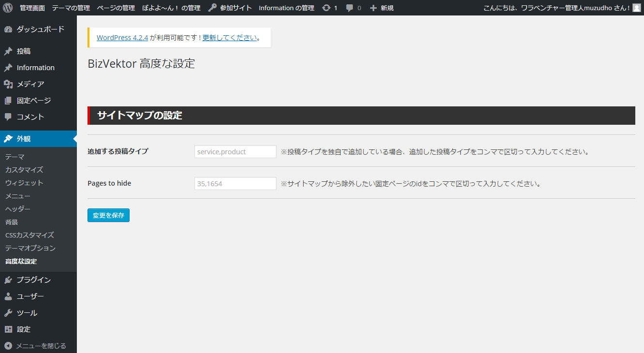Click the Pages to hide field label
Screen dimensions: 644x353
tap(109, 183)
